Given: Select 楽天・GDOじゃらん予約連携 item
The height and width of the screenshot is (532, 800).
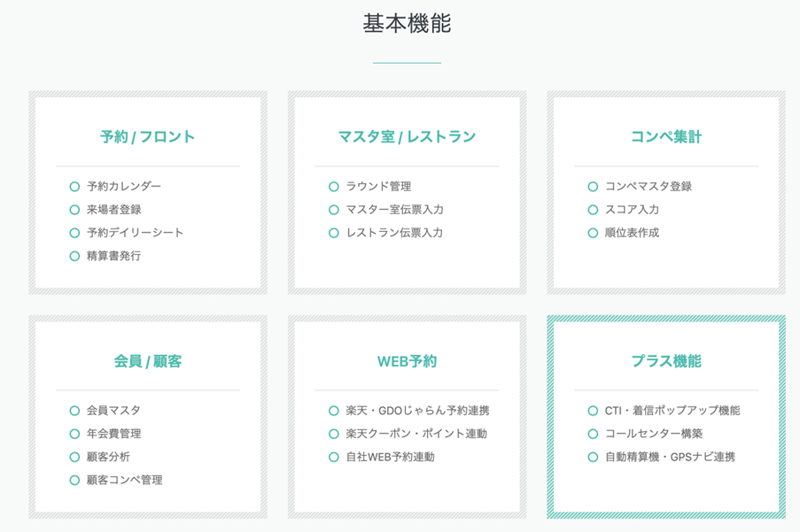Looking at the screenshot, I should point(417,411).
